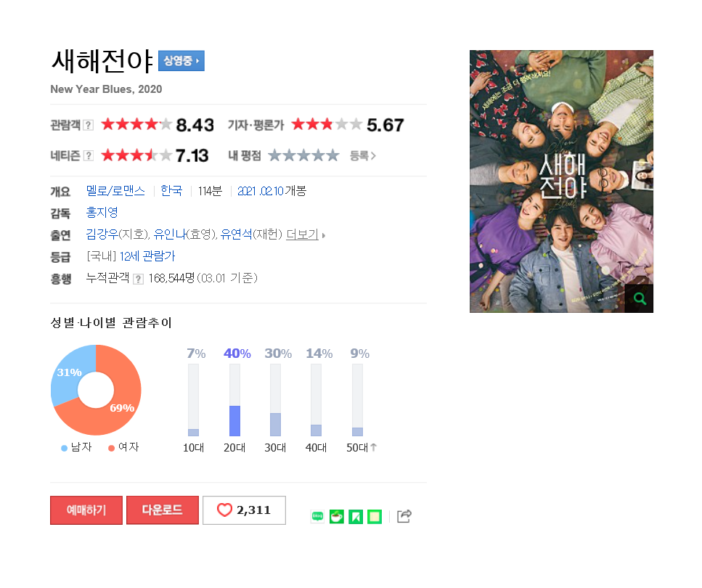Open the 상영중 now-showing badge

click(x=181, y=61)
